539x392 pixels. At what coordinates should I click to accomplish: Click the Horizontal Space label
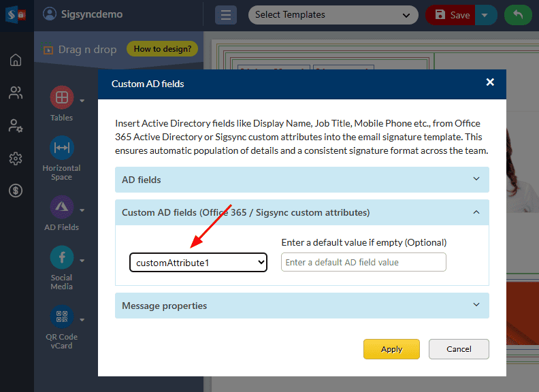tap(61, 173)
